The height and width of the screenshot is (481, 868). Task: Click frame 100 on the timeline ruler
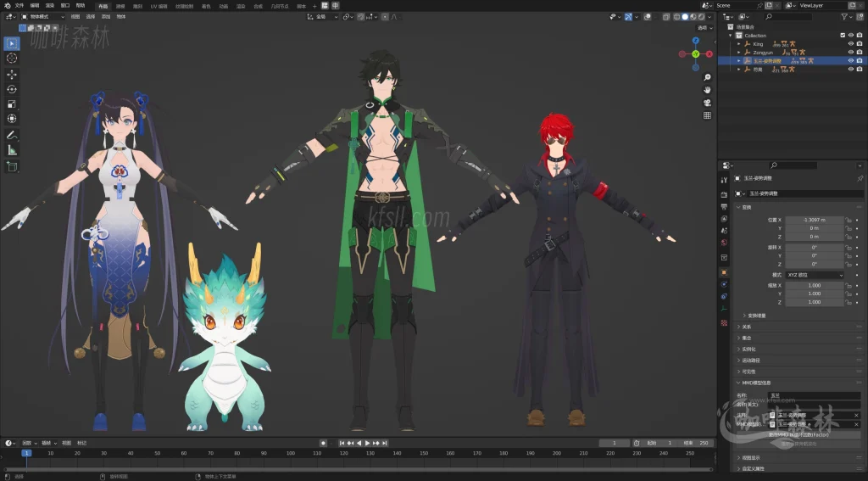click(291, 453)
